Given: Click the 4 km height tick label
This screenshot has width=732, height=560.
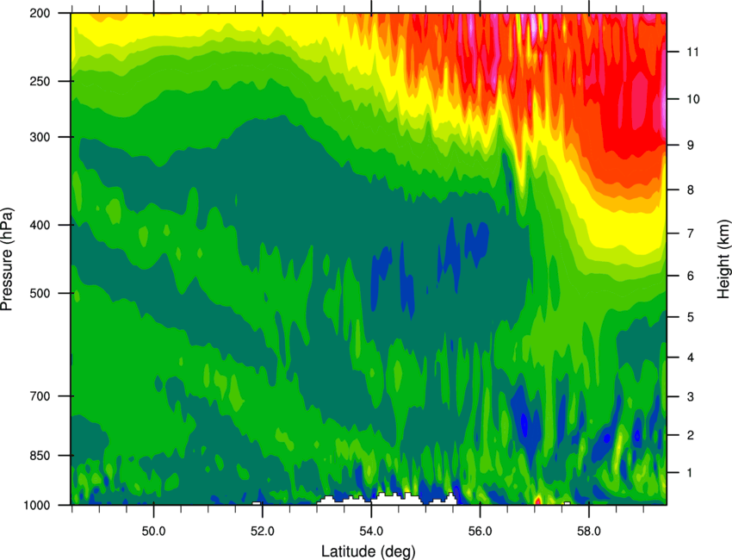Looking at the screenshot, I should [x=690, y=358].
